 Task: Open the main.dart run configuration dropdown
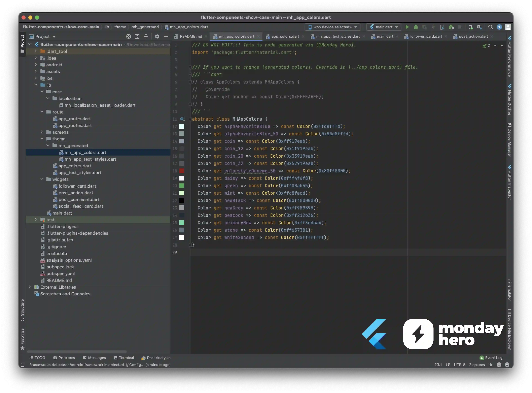[384, 27]
